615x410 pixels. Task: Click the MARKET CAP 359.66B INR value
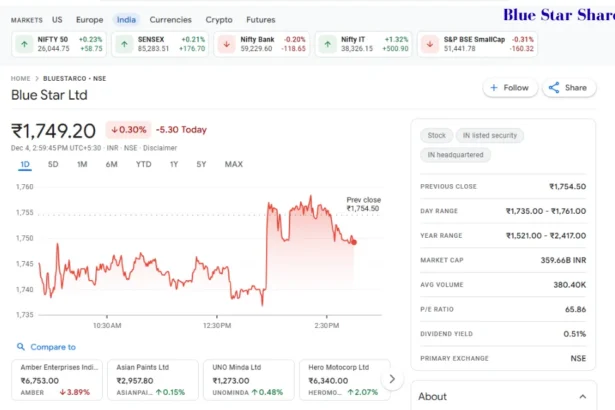(563, 260)
